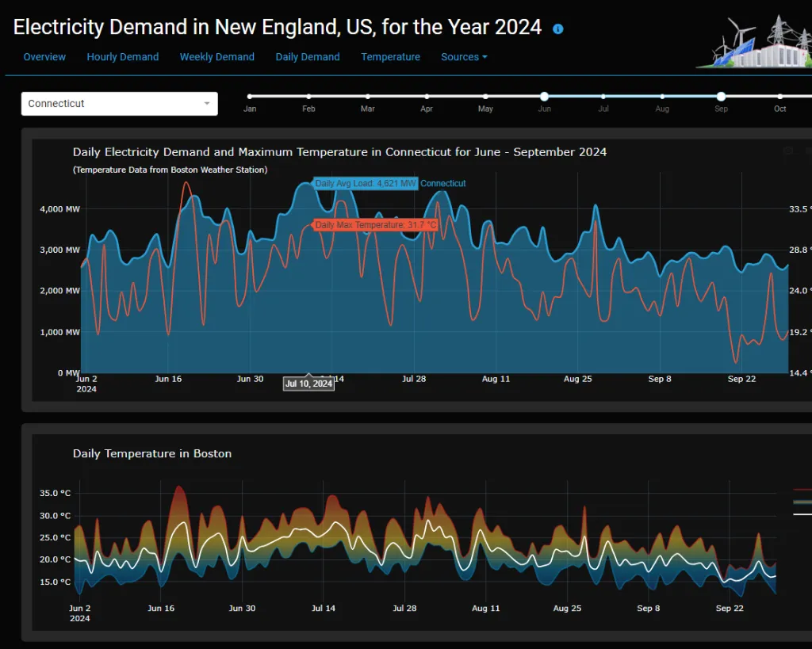Click the Oct mark on the month slider

pos(779,97)
